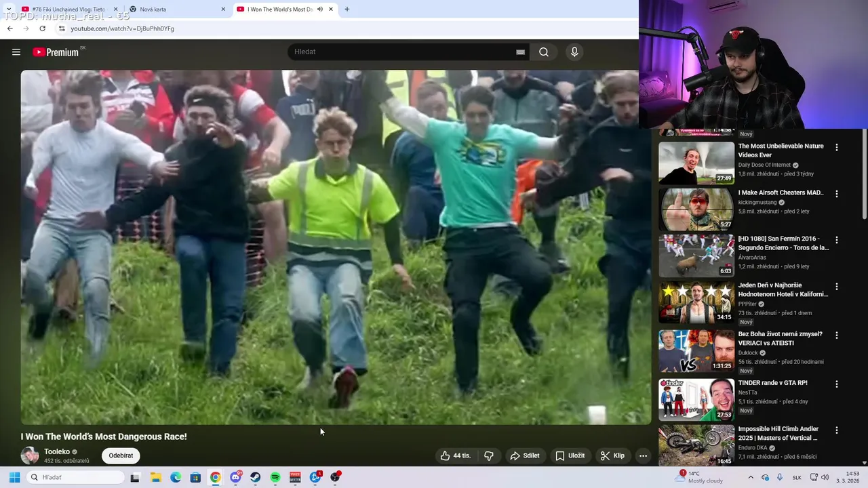Open 'The Most Unbelievable Nature Videos Ever' thumbnail
The width and height of the screenshot is (868, 488).
[x=696, y=163]
